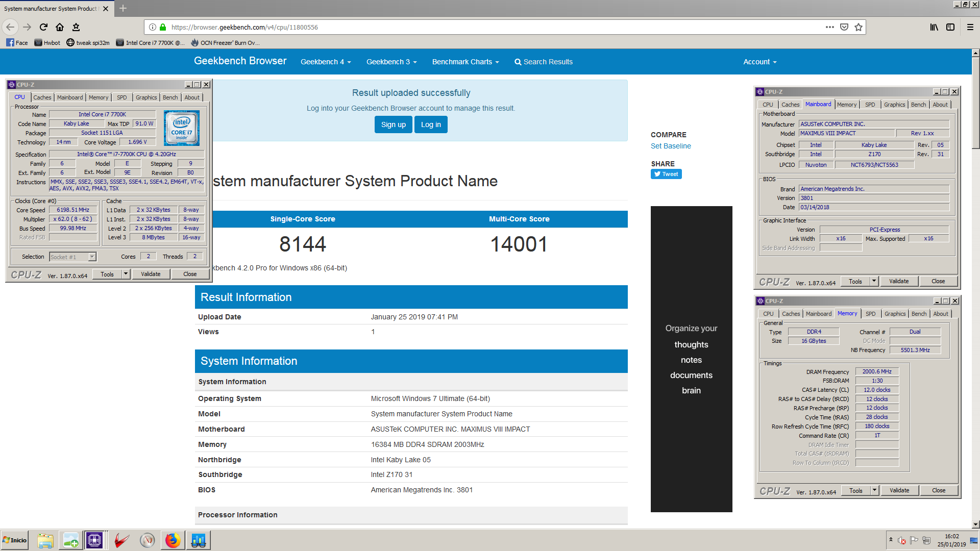Click the Set Baseline link
This screenshot has width=980, height=551.
(671, 146)
